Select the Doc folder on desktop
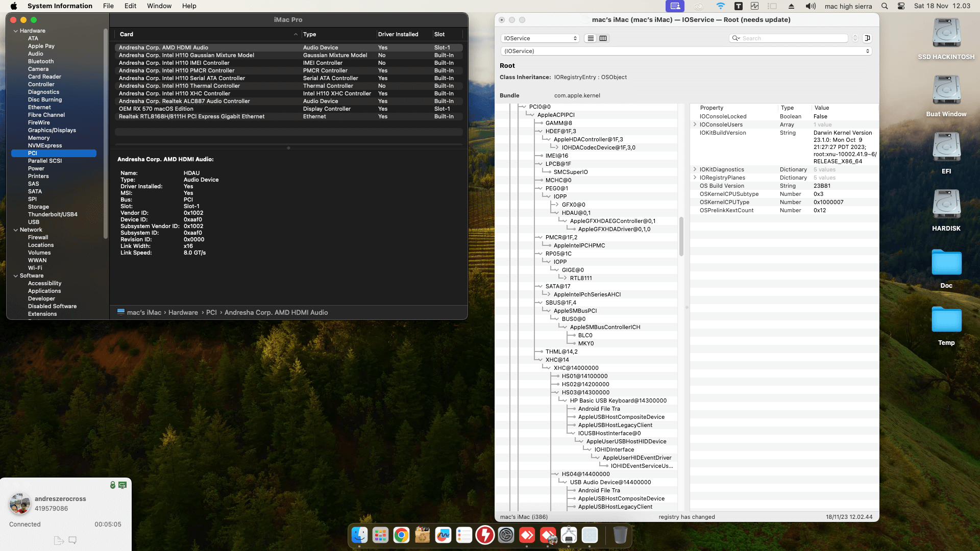This screenshot has width=980, height=551. [946, 268]
